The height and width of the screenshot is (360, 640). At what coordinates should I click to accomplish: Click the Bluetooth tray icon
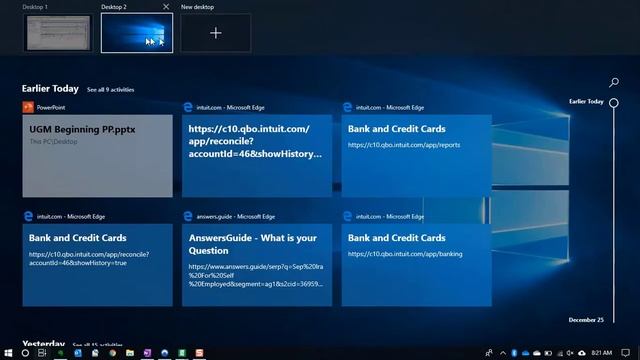(514, 353)
